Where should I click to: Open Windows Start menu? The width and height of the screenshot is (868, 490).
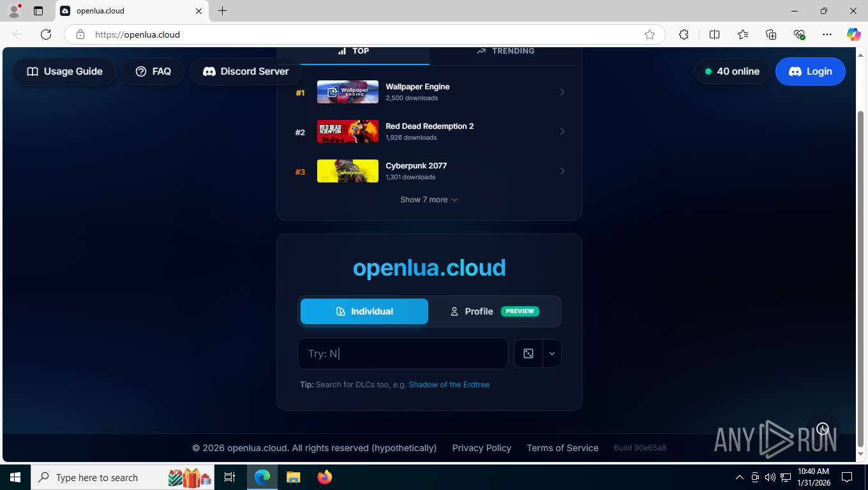(x=15, y=477)
